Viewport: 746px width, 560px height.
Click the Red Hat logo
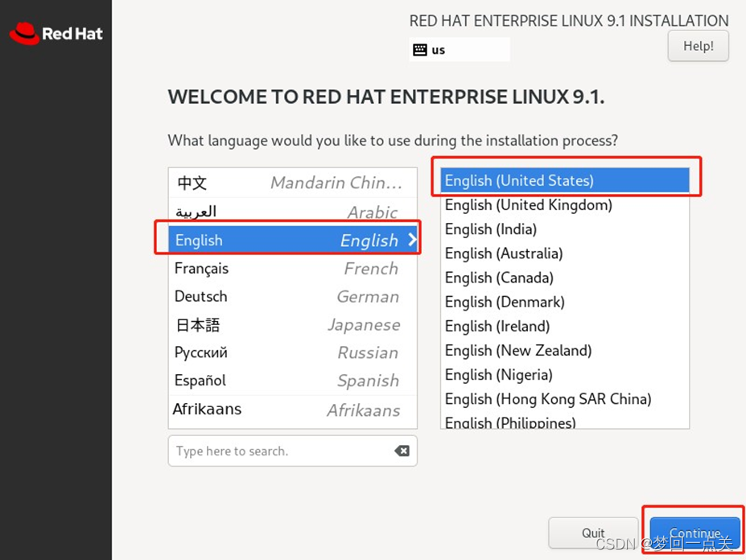point(56,33)
